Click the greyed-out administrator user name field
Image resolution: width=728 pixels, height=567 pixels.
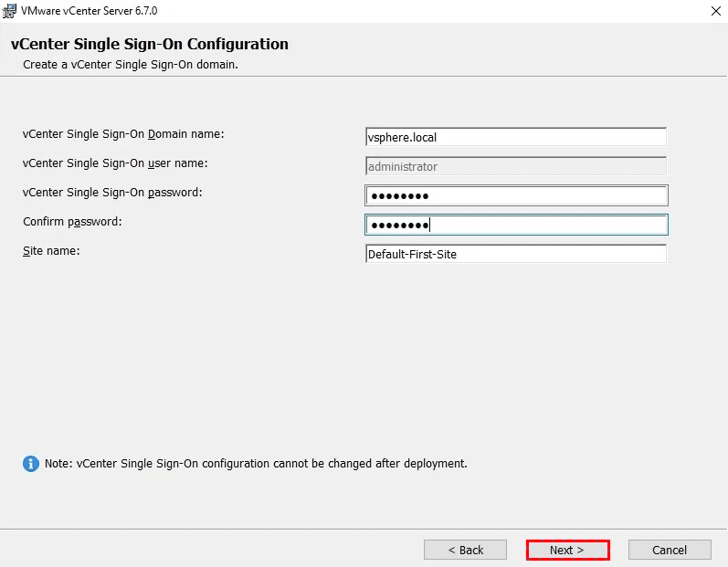coord(515,167)
